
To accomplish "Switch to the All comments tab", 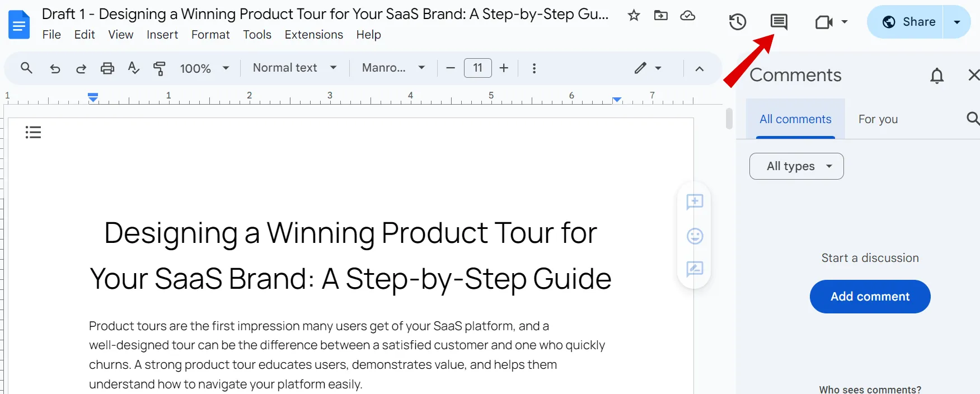I will [x=795, y=119].
